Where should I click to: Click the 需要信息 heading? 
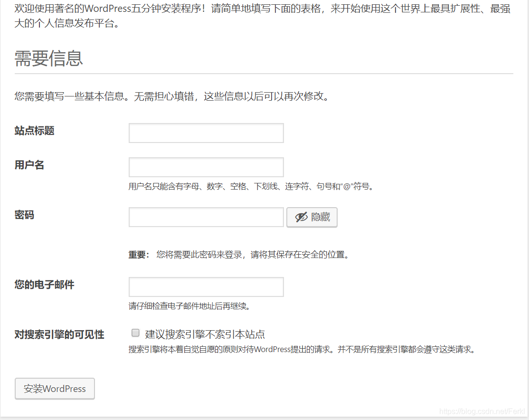48,58
